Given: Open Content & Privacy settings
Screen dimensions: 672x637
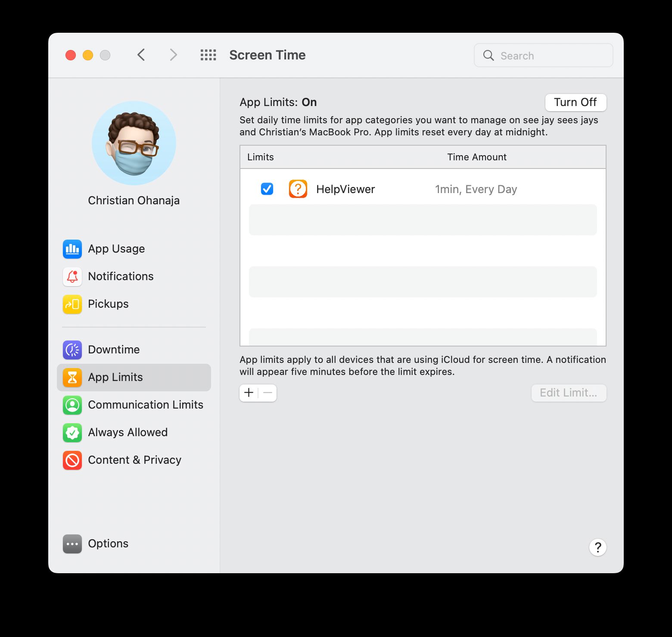Looking at the screenshot, I should click(134, 460).
